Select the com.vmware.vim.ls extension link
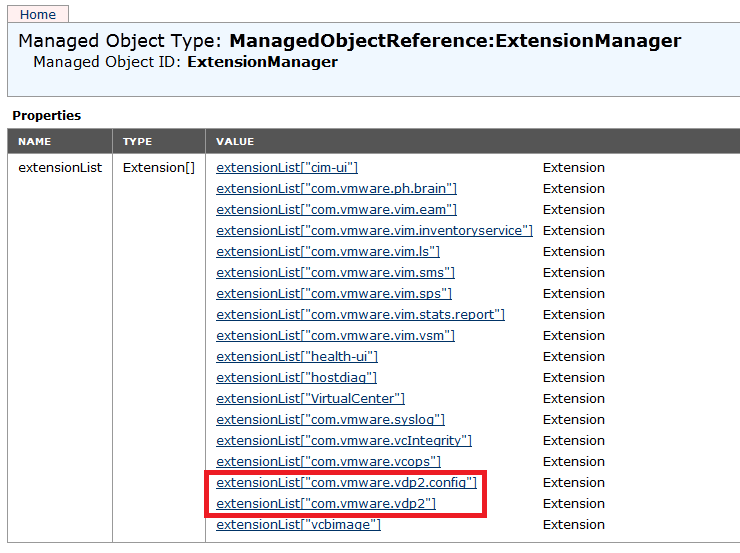 328,252
